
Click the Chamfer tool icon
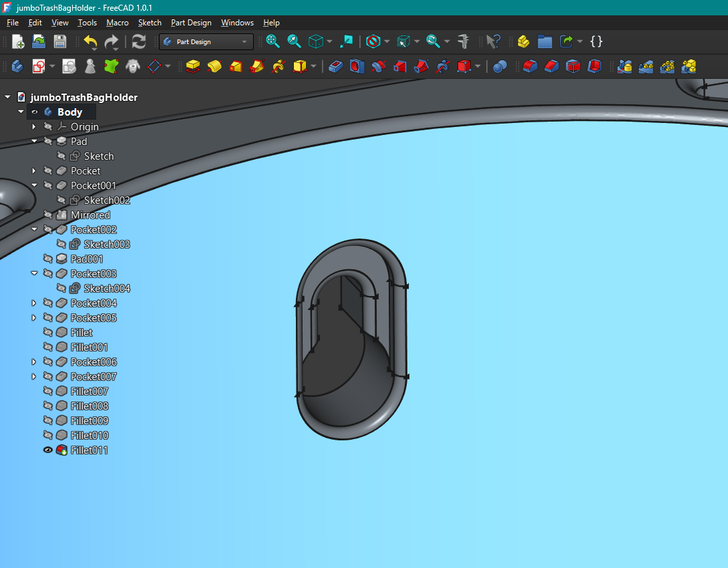[552, 66]
